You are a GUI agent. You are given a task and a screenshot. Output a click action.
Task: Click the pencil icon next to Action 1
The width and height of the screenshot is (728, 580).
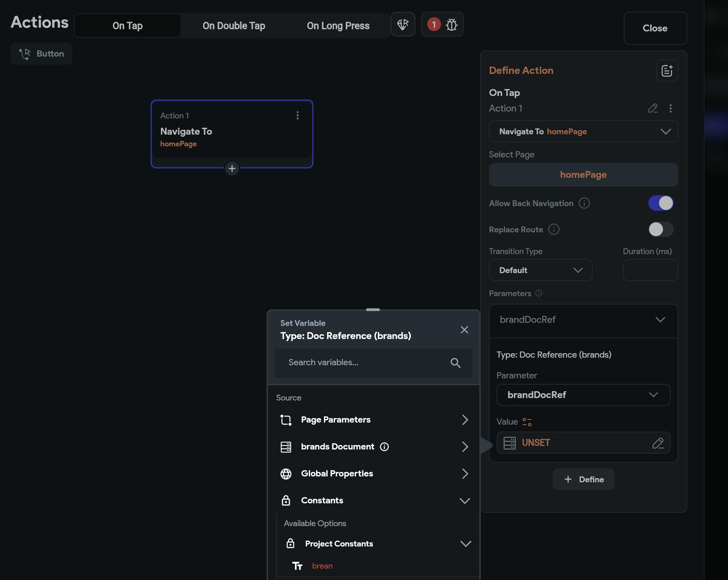click(652, 108)
